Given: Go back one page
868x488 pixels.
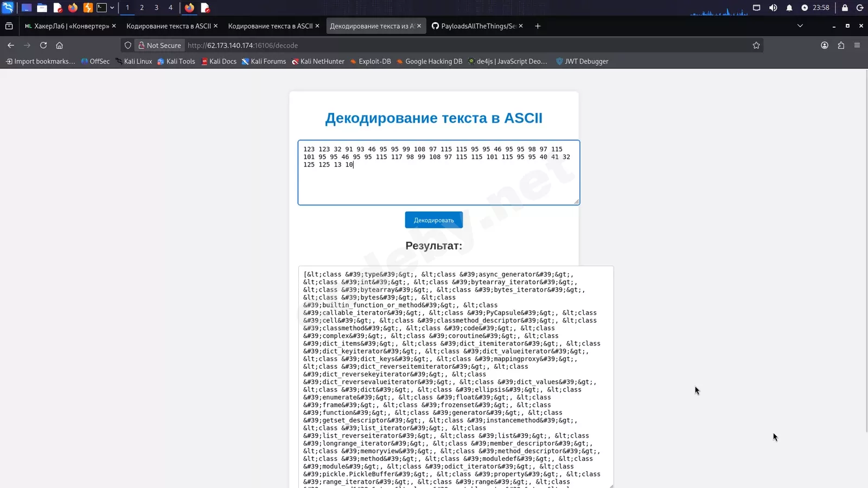Looking at the screenshot, I should click(11, 46).
